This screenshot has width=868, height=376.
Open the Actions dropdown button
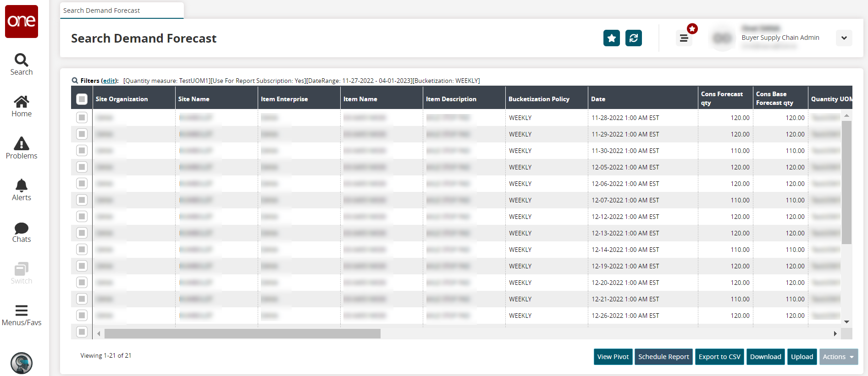point(838,357)
